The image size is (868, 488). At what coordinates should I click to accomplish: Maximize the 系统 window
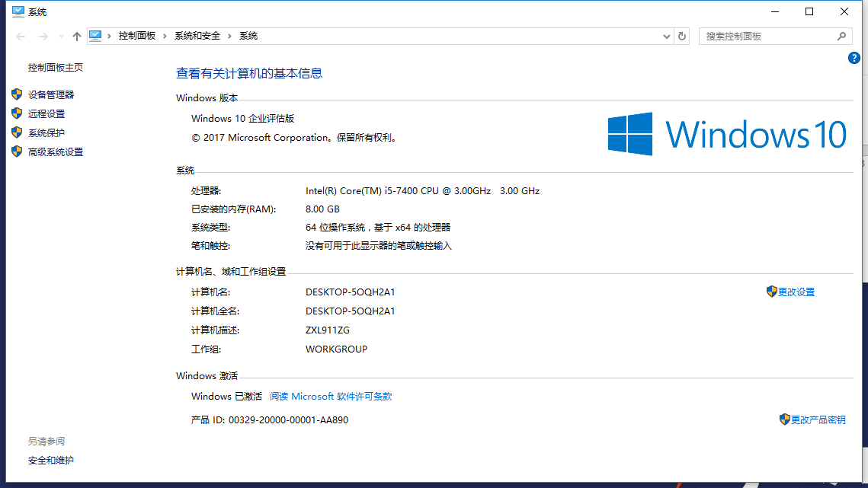809,11
